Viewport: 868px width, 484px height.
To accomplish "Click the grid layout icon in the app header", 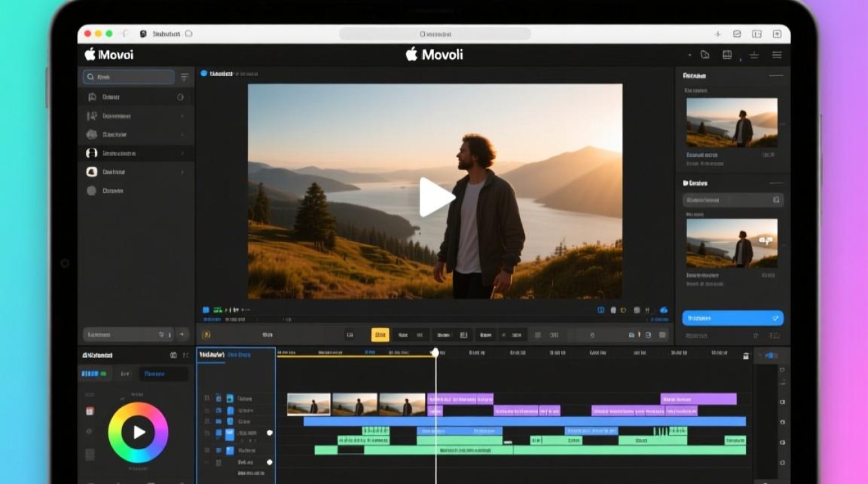I will click(x=727, y=55).
